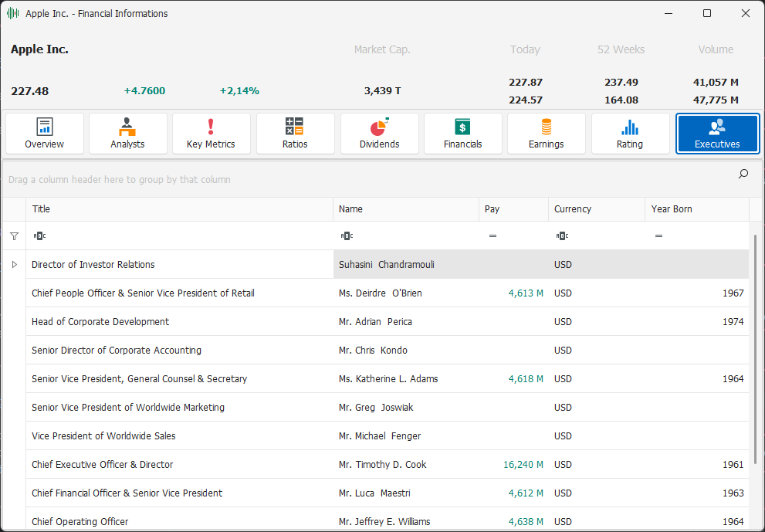The image size is (765, 532).
Task: Select the Mr. Greg Joswiak cell
Action: 406,407
